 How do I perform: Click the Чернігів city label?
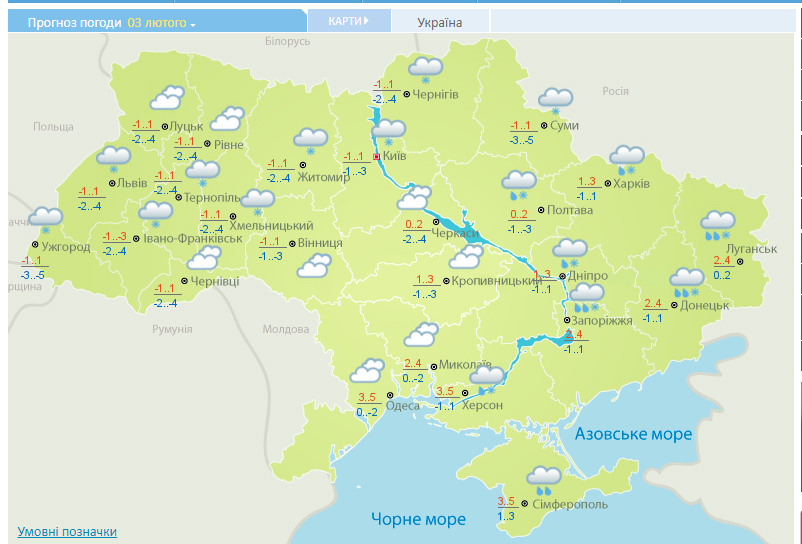click(x=435, y=95)
